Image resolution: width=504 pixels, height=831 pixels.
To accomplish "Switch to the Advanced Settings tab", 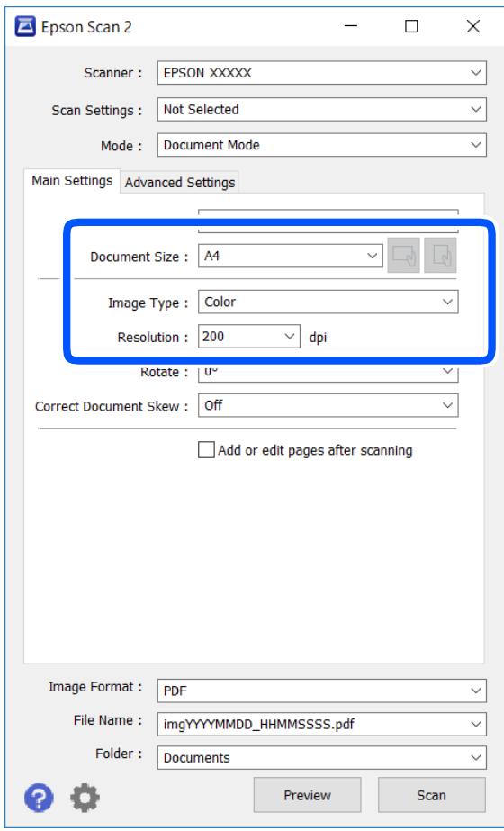I will click(x=180, y=182).
